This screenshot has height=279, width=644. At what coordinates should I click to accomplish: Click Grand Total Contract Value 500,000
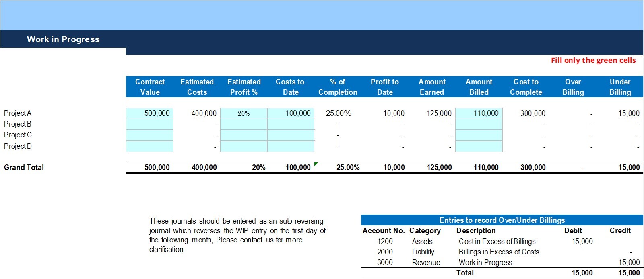[157, 168]
